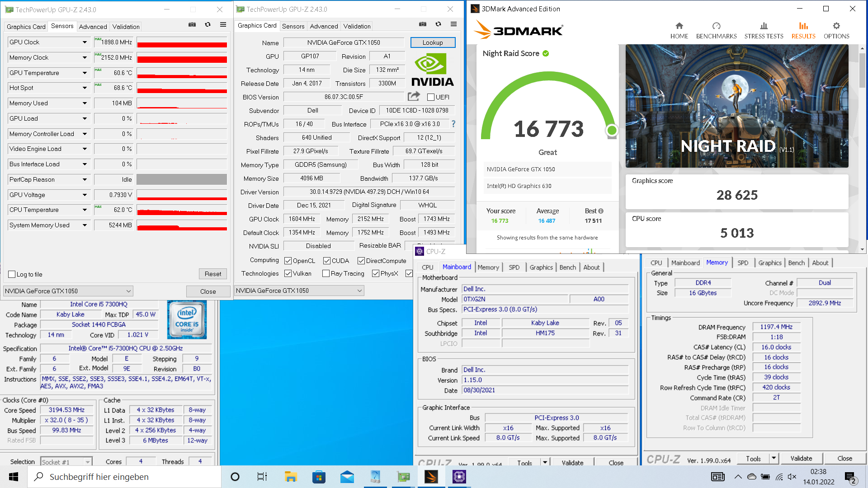Expand Hot Spot sensor dropdown
Screen dimensions: 868x488
85,88
